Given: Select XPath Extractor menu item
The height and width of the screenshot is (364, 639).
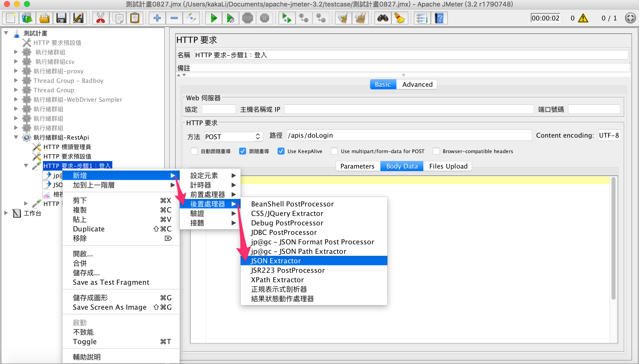Looking at the screenshot, I should tap(314, 279).
